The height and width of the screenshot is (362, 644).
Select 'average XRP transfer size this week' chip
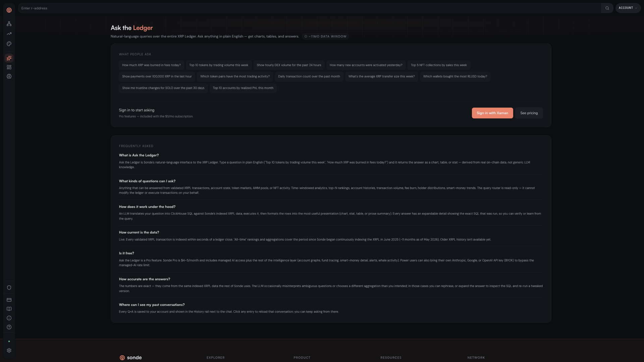[x=381, y=76]
